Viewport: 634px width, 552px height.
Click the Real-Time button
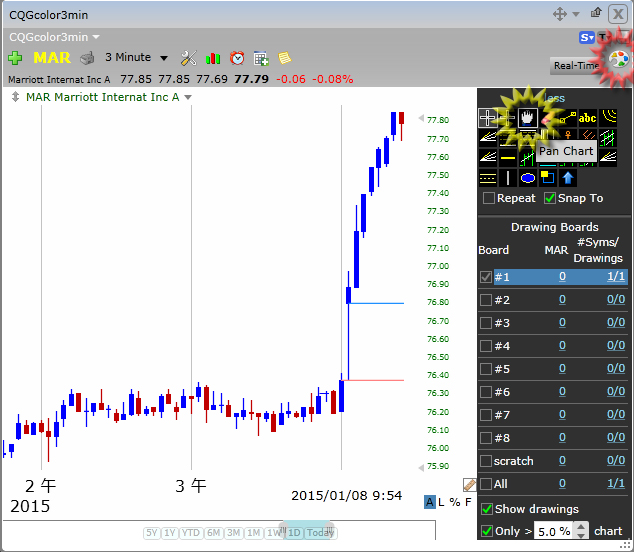[x=576, y=66]
